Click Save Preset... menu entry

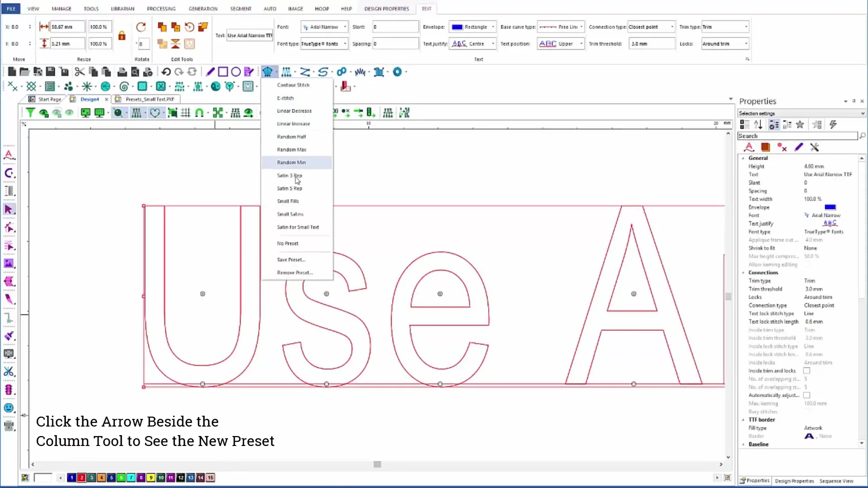tap(291, 260)
